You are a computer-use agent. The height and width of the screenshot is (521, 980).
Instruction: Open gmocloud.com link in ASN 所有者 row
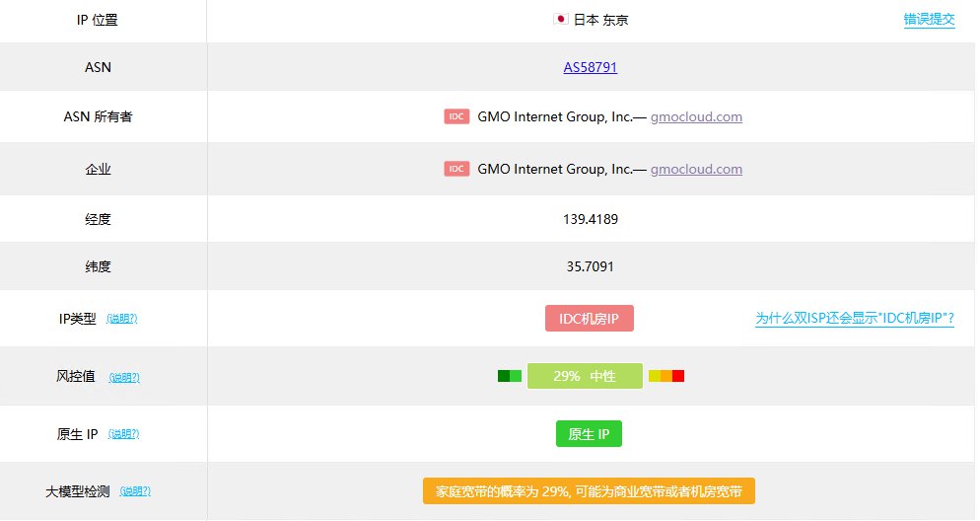click(696, 116)
